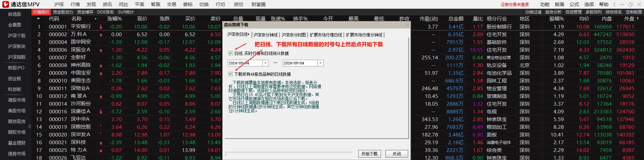
Task: Select 科创板 in the left sidebar
Action: (x=15, y=89)
